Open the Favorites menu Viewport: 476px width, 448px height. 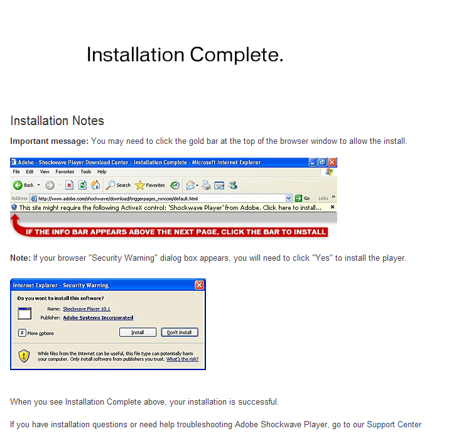[x=65, y=172]
